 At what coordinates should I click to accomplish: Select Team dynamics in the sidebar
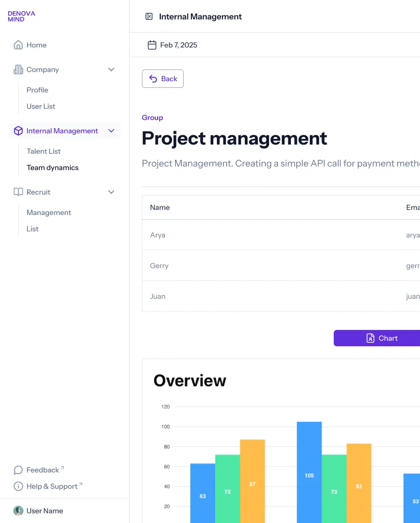pos(52,168)
